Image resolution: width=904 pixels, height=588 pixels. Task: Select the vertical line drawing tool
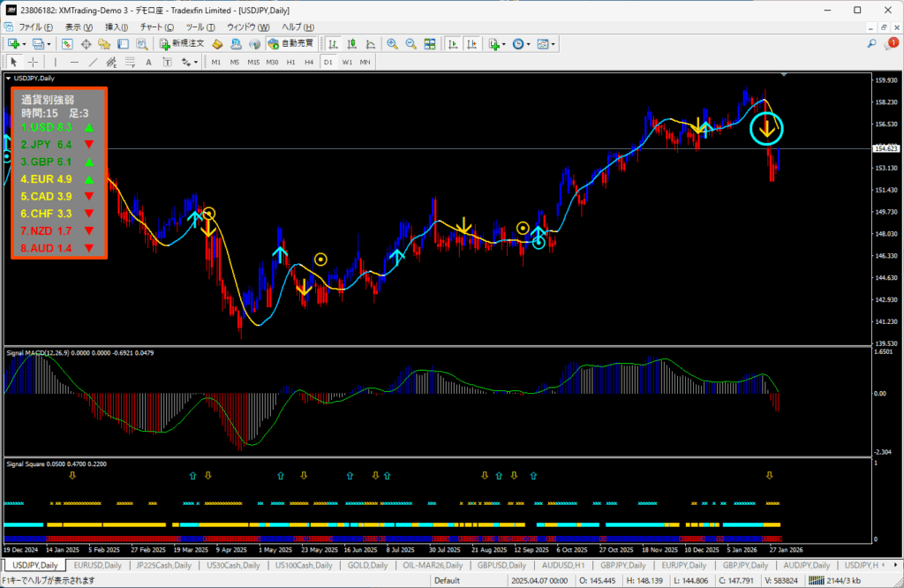coord(56,62)
